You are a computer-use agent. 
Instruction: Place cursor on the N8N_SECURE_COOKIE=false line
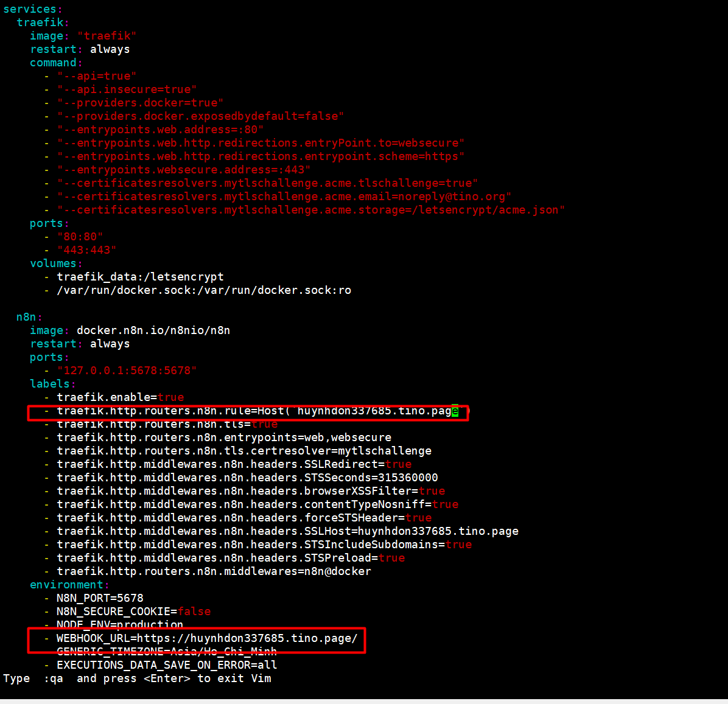(133, 612)
